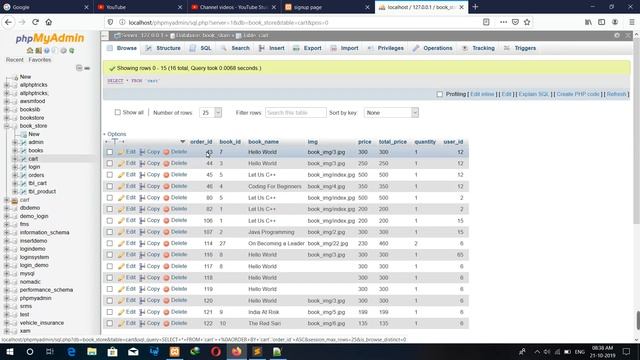Toggle the Show all checkbox
Viewport: 640px width, 360px height.
118,112
